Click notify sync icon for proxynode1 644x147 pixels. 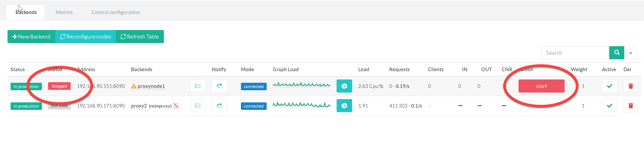click(x=219, y=86)
